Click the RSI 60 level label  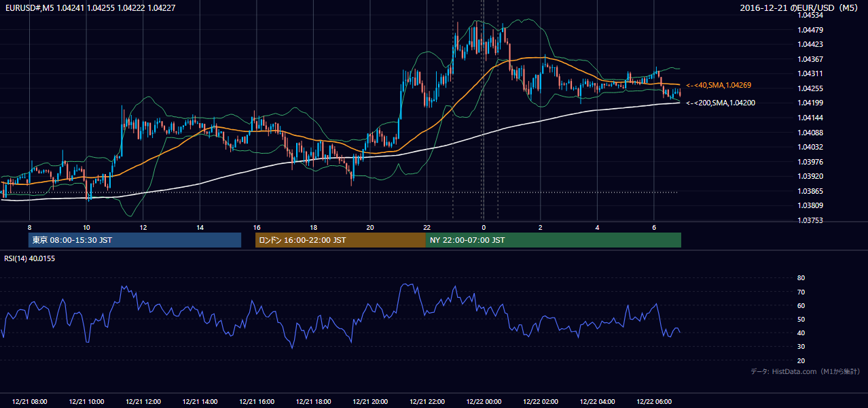click(801, 305)
